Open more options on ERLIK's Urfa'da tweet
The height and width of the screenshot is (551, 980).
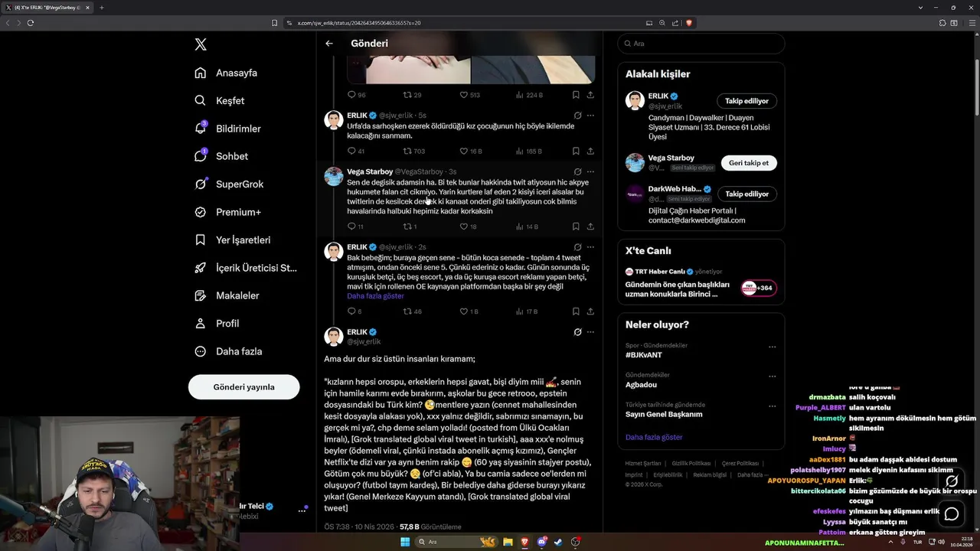pyautogui.click(x=590, y=116)
